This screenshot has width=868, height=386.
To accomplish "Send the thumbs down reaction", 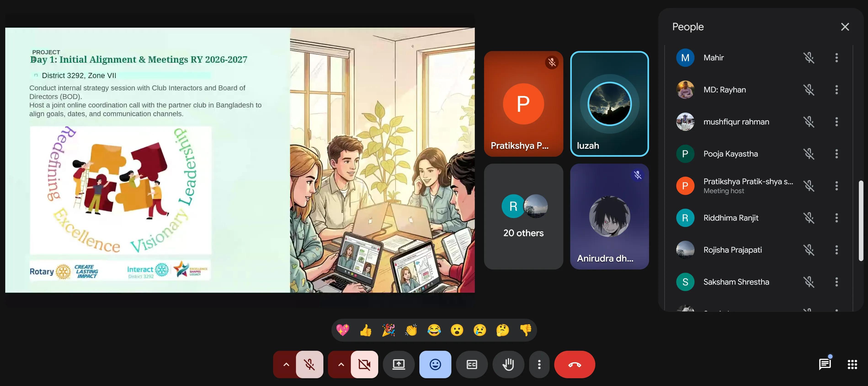I will tap(526, 330).
